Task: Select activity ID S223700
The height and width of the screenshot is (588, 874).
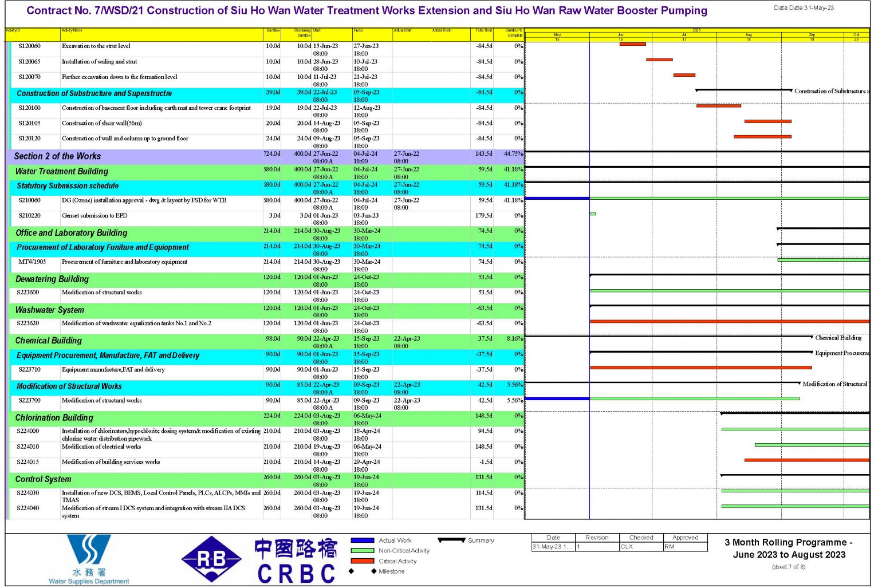Action: (x=29, y=401)
